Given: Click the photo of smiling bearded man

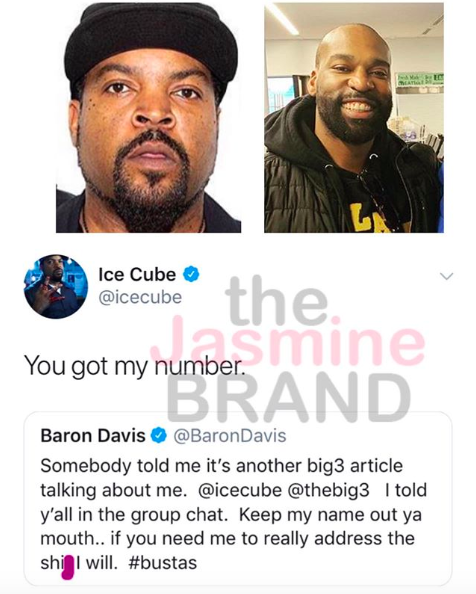Looking at the screenshot, I should coord(354,117).
